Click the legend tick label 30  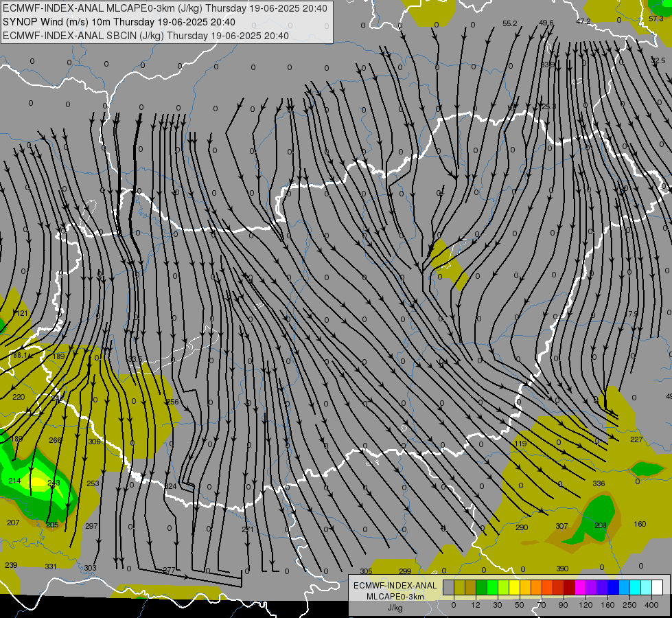[x=497, y=605]
